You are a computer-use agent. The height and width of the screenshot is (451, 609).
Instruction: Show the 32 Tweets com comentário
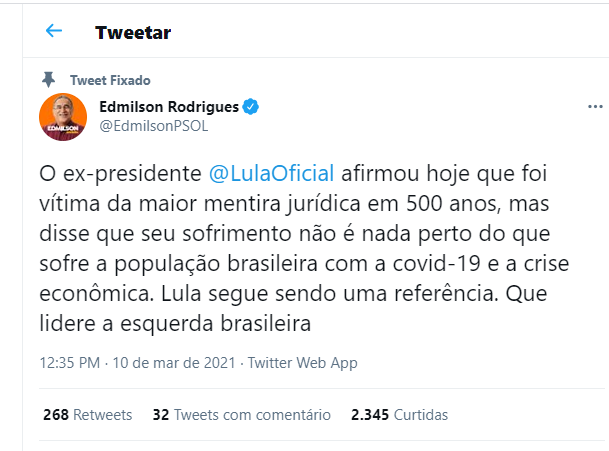pos(241,414)
